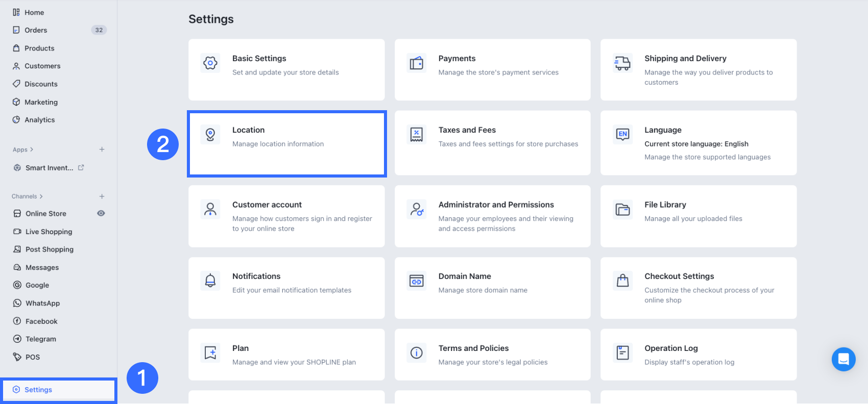Viewport: 868px width, 404px height.
Task: Toggle Online Store eye preview icon
Action: click(x=101, y=213)
